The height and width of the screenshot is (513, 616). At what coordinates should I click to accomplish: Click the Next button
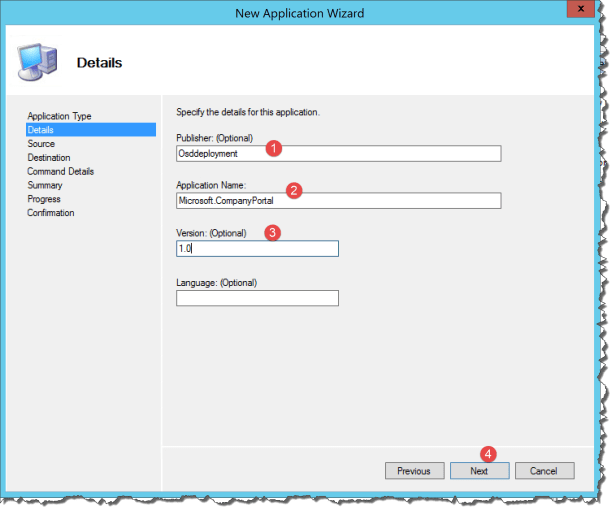coord(479,471)
